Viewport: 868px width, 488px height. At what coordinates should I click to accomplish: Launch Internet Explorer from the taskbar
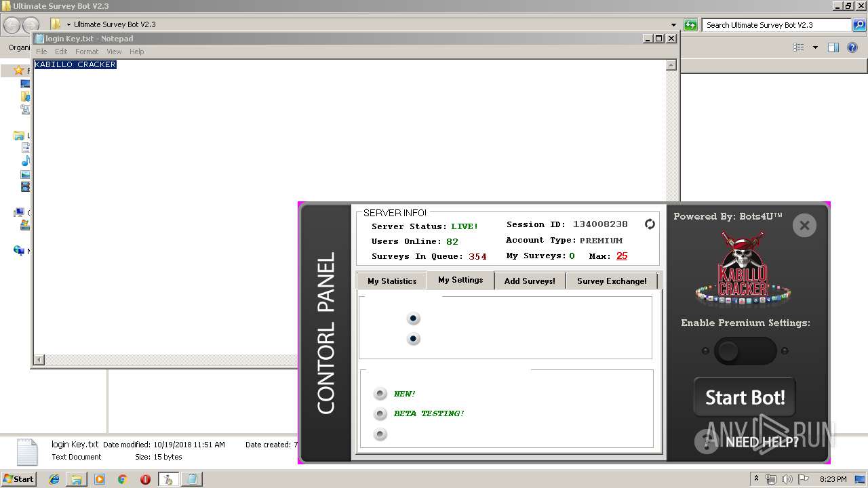[54, 479]
